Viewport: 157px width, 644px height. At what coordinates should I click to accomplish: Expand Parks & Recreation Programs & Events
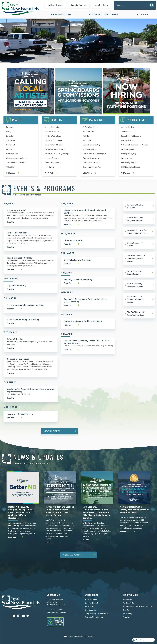pyautogui.click(x=139, y=219)
